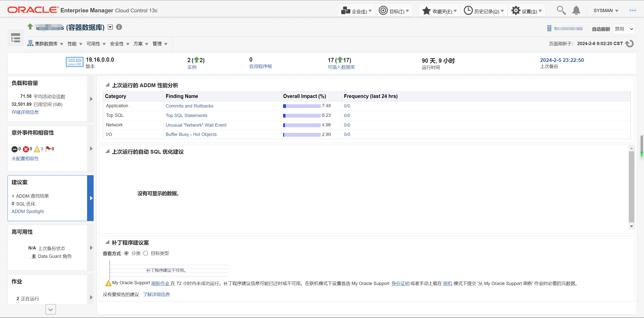Viewport: 644px width, 318px height.
Task: Click My Oracle Support warning icon
Action: click(x=108, y=283)
